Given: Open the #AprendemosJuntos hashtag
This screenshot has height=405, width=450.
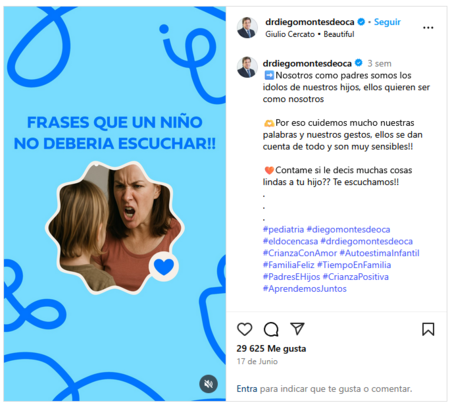Looking at the screenshot, I should pos(305,289).
